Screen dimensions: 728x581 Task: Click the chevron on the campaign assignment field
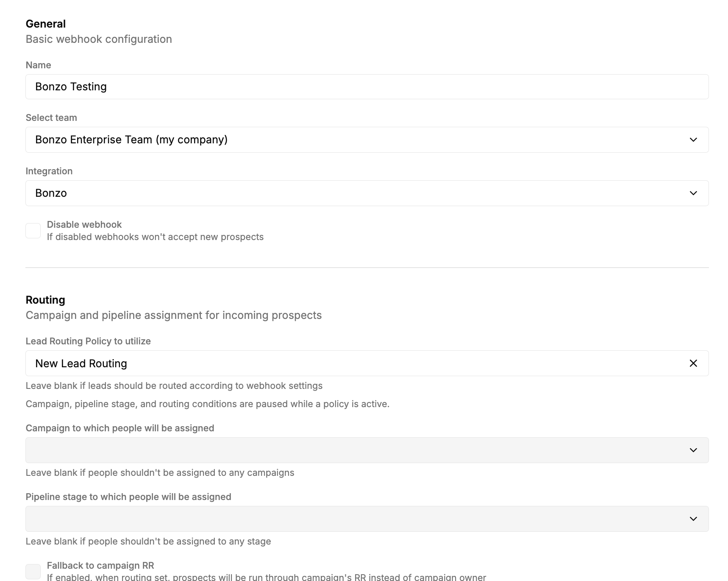(693, 450)
